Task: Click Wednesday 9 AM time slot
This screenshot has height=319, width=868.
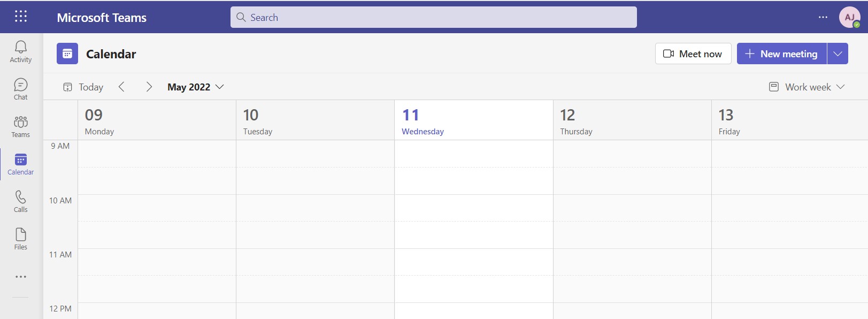Action: point(474,154)
